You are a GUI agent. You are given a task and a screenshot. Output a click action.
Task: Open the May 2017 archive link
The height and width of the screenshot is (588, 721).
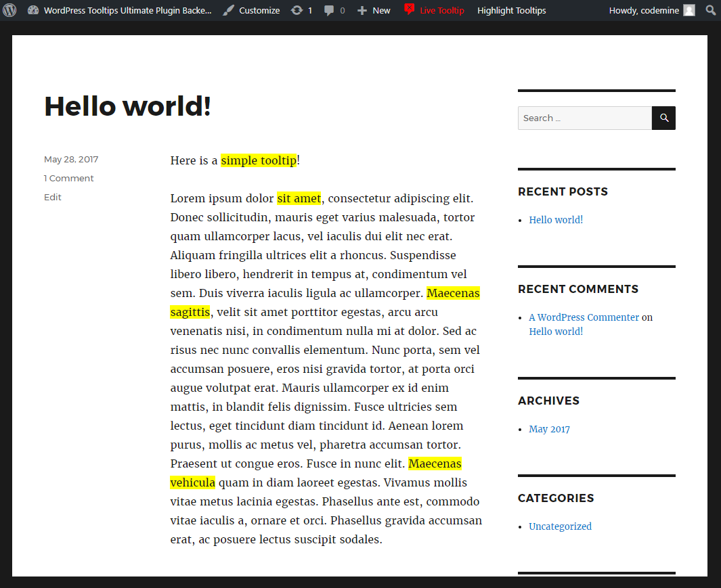coord(549,429)
